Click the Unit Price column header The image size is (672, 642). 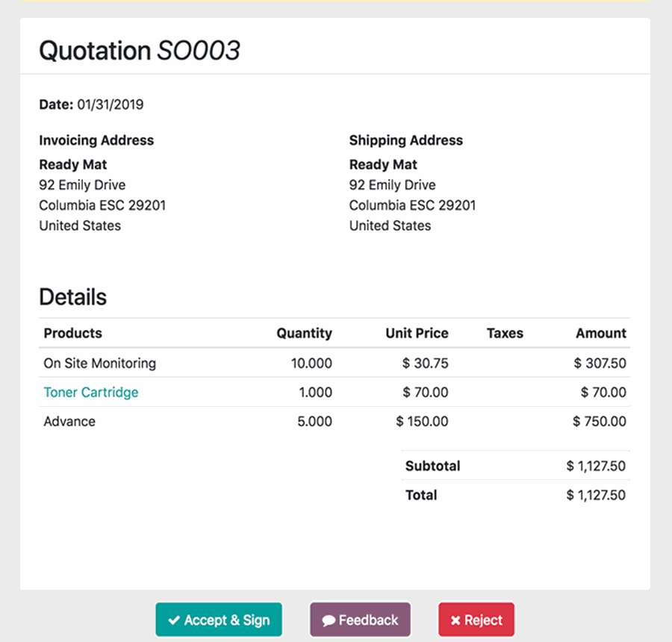(x=416, y=333)
